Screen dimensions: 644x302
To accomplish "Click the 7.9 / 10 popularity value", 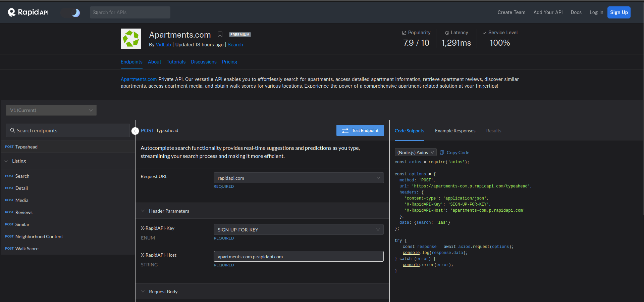I will point(416,43).
